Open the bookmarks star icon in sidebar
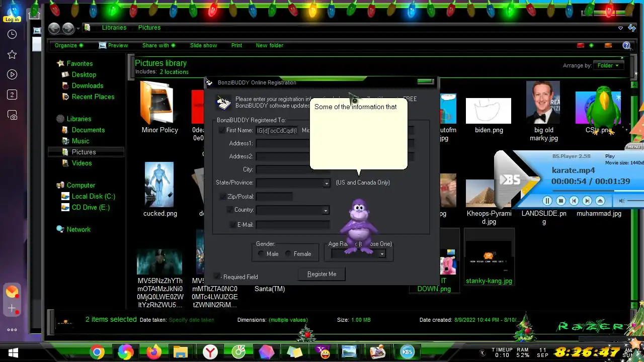644x362 pixels. click(12, 54)
